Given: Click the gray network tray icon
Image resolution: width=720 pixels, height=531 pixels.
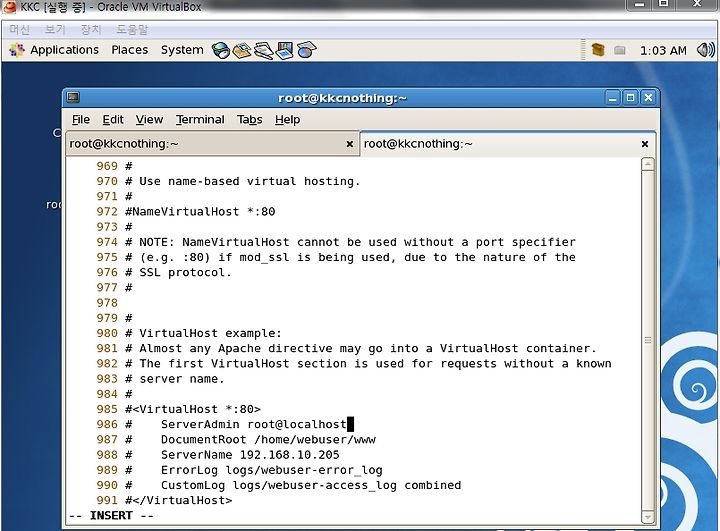Looking at the screenshot, I should click(x=619, y=50).
